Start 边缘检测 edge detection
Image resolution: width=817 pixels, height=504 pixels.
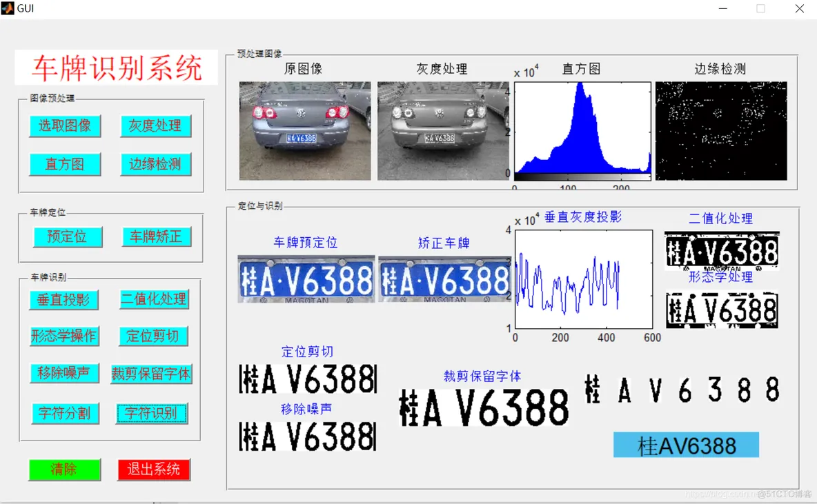pyautogui.click(x=155, y=165)
